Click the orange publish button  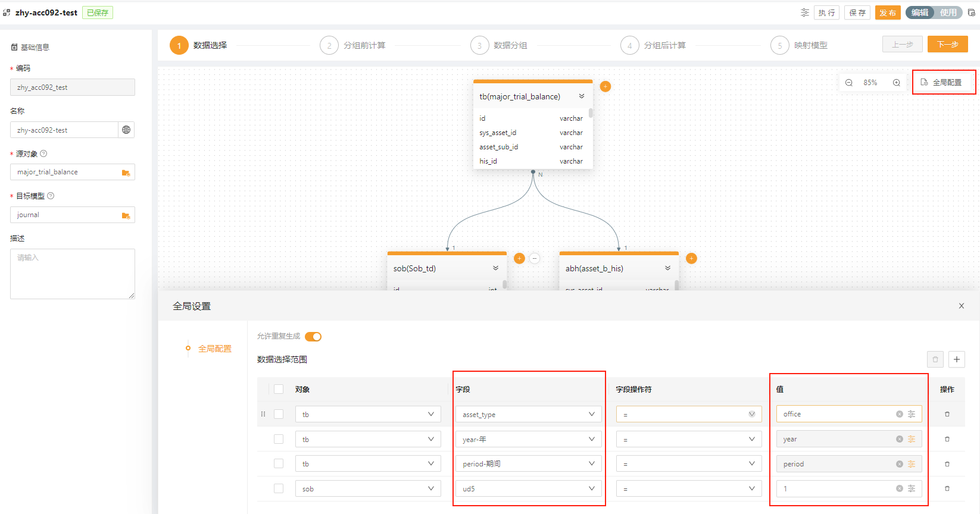pyautogui.click(x=887, y=12)
